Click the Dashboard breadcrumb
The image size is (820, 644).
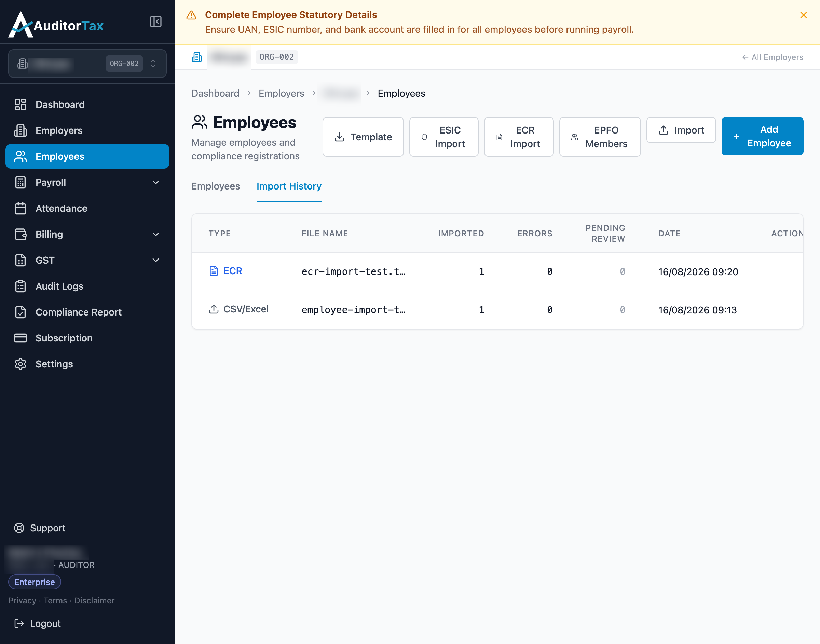215,93
